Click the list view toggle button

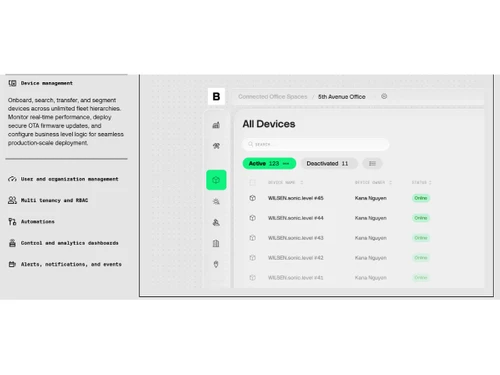pos(372,163)
